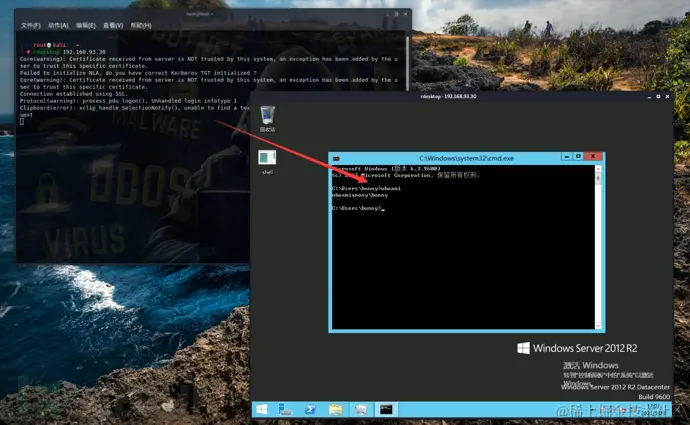690x425 pixels.
Task: Open the Windows Start button
Action: click(x=262, y=410)
